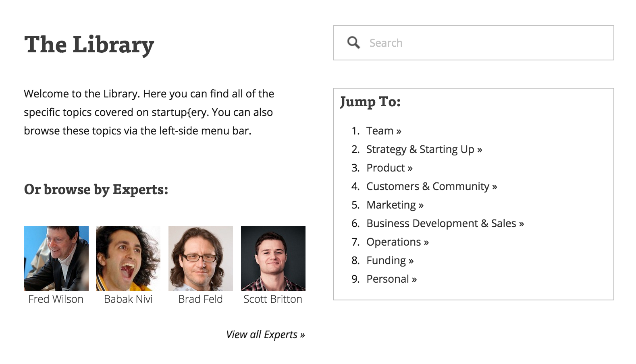Open Customers & Community
Screen dimensions: 636x364
[x=428, y=186]
